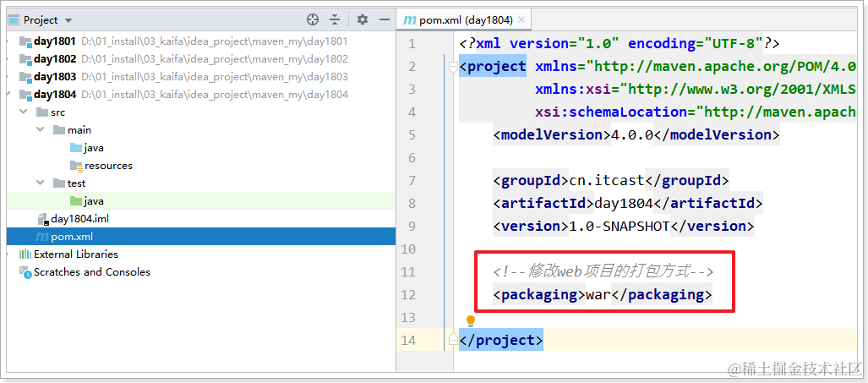Screen dimensions: 868x383
Task: Fold the closing project tag at line 14
Action: coord(452,339)
